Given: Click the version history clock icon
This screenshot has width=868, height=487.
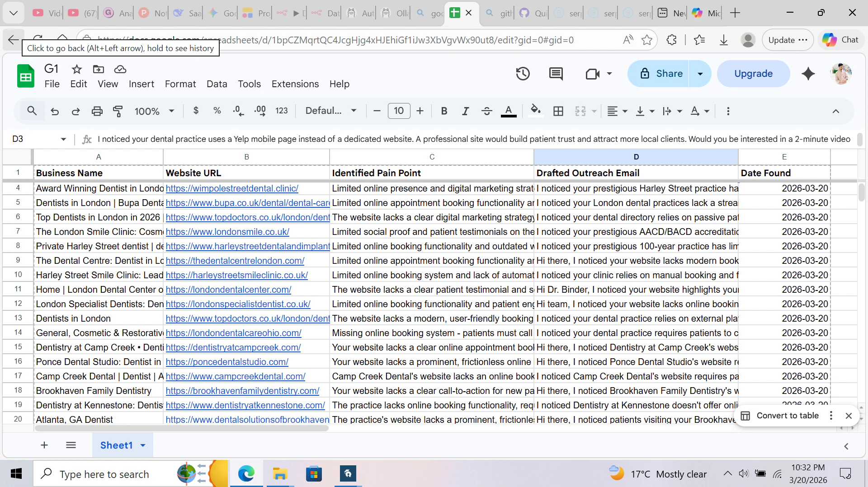Looking at the screenshot, I should (523, 74).
